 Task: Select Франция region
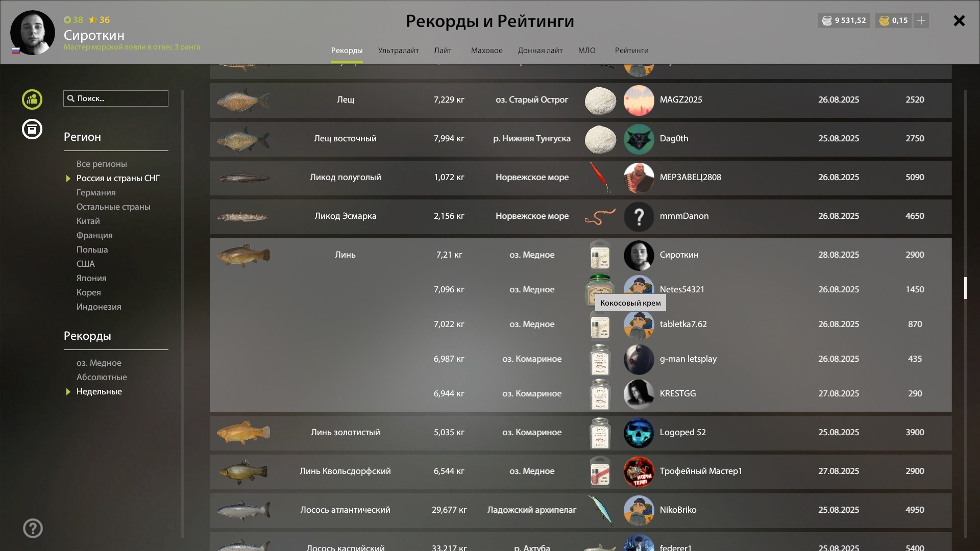pyautogui.click(x=94, y=235)
